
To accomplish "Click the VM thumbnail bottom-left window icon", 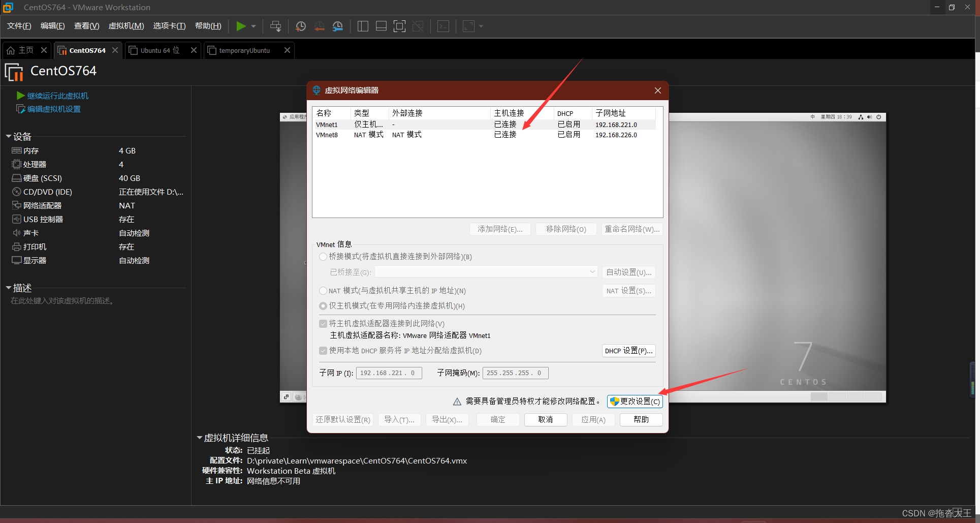I will tap(286, 397).
